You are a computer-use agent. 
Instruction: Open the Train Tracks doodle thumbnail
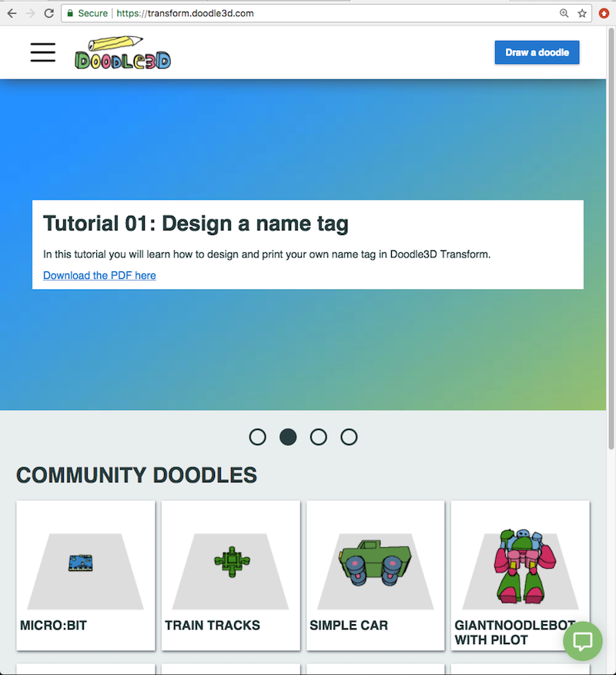(x=230, y=571)
